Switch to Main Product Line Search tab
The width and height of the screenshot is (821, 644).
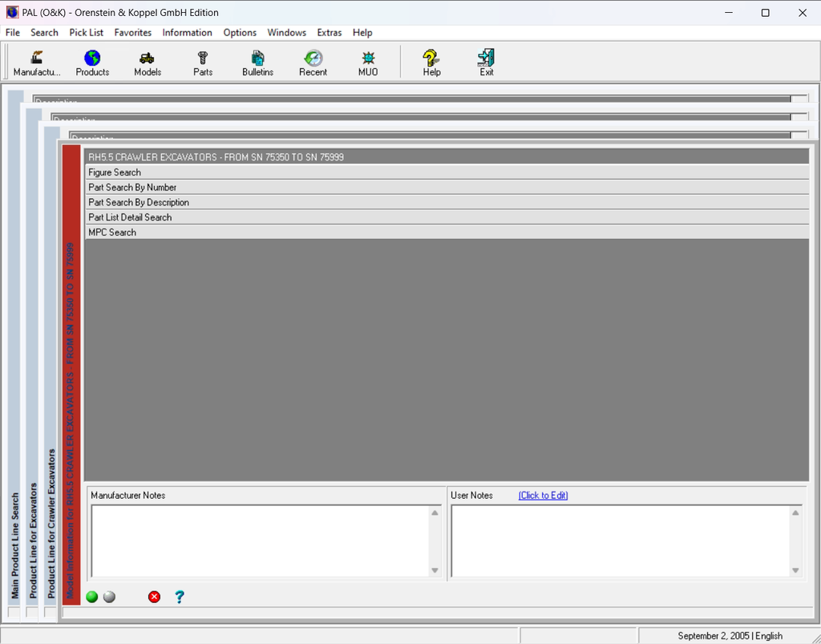pyautogui.click(x=15, y=545)
